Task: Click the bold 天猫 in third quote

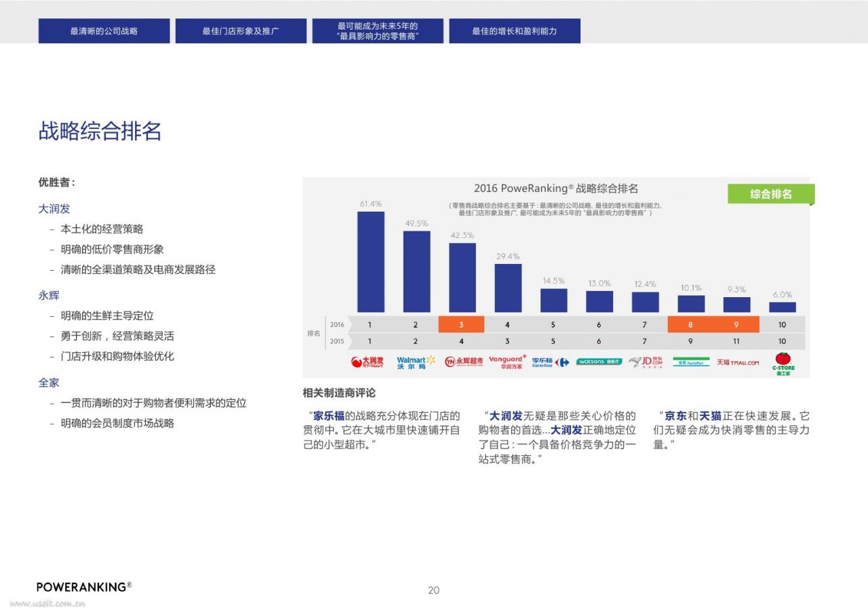Action: [710, 416]
